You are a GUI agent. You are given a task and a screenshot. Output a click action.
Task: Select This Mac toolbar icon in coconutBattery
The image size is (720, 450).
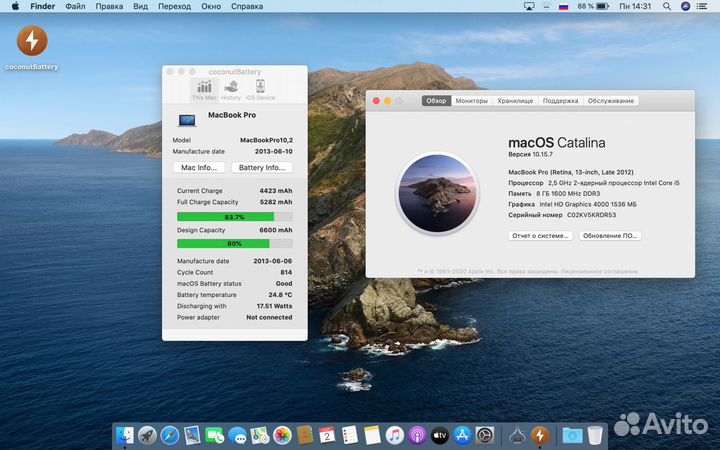click(204, 90)
